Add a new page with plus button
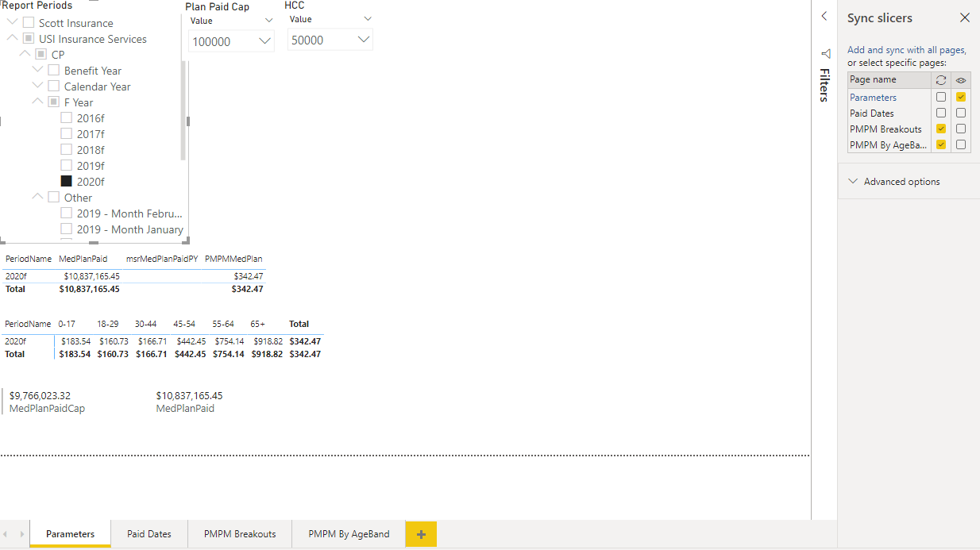The width and height of the screenshot is (980, 550). [421, 534]
